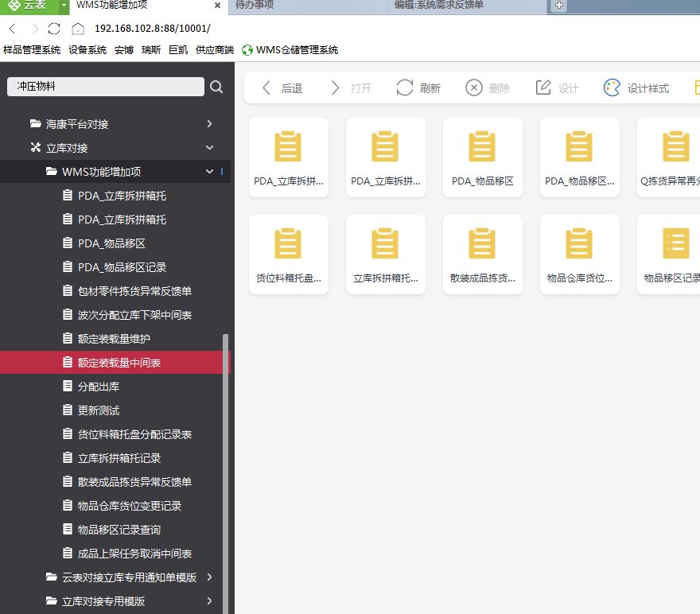Click the 设计 design toolbar button
The width and height of the screenshot is (700, 614).
(557, 88)
